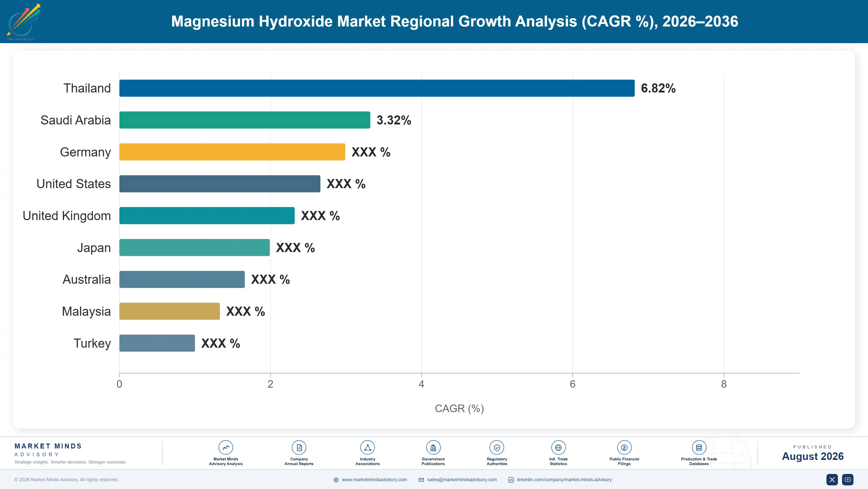
Task: Click the chart title text
Action: (x=455, y=21)
